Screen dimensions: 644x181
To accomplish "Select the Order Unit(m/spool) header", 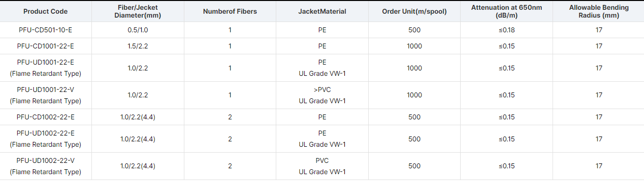I will [414, 11].
